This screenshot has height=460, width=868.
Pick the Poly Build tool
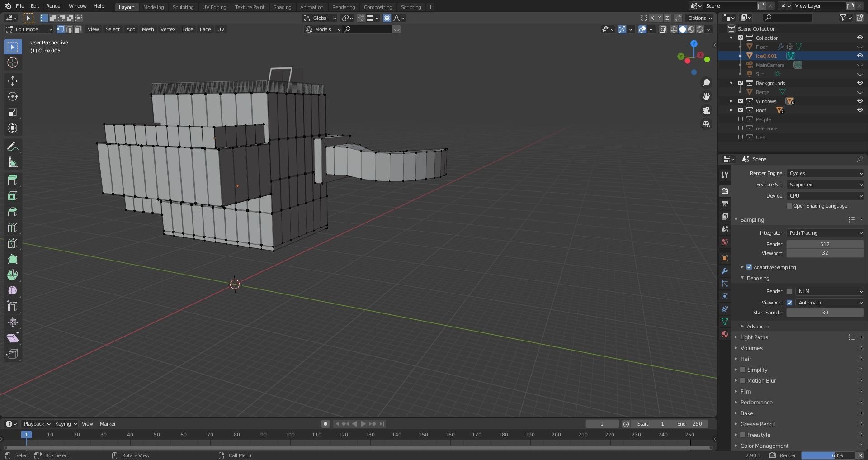[x=13, y=259]
